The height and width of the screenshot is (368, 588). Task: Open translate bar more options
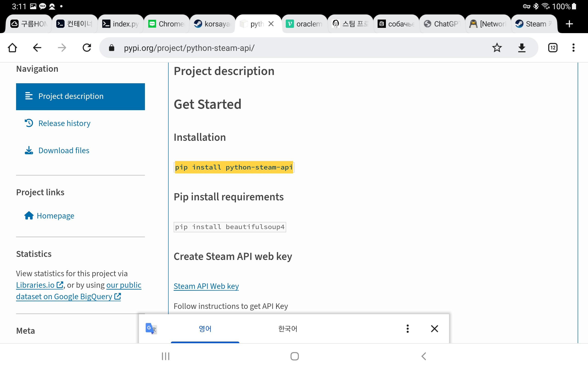click(408, 329)
